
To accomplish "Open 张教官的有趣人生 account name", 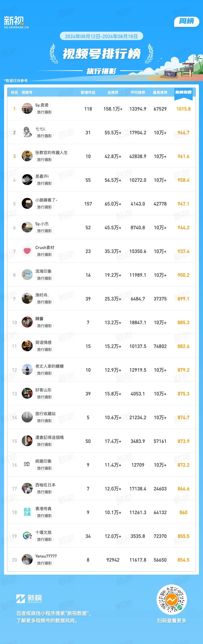I will pos(52,153).
